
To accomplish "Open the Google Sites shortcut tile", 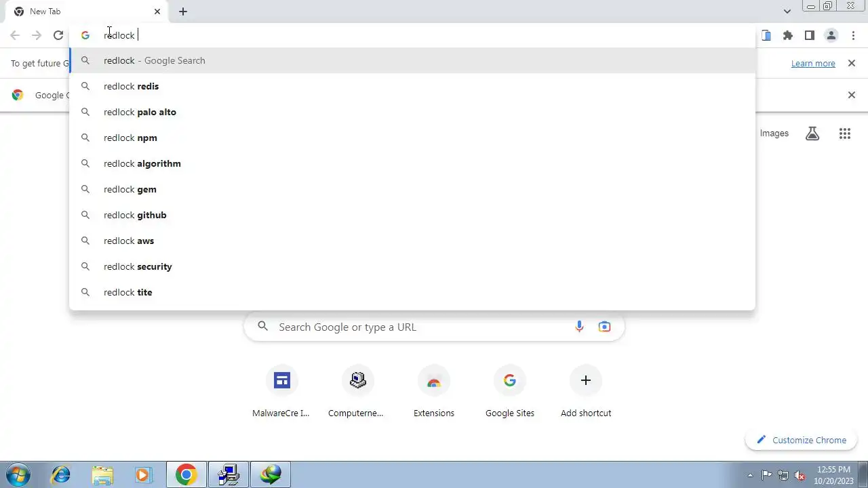I will click(x=510, y=392).
